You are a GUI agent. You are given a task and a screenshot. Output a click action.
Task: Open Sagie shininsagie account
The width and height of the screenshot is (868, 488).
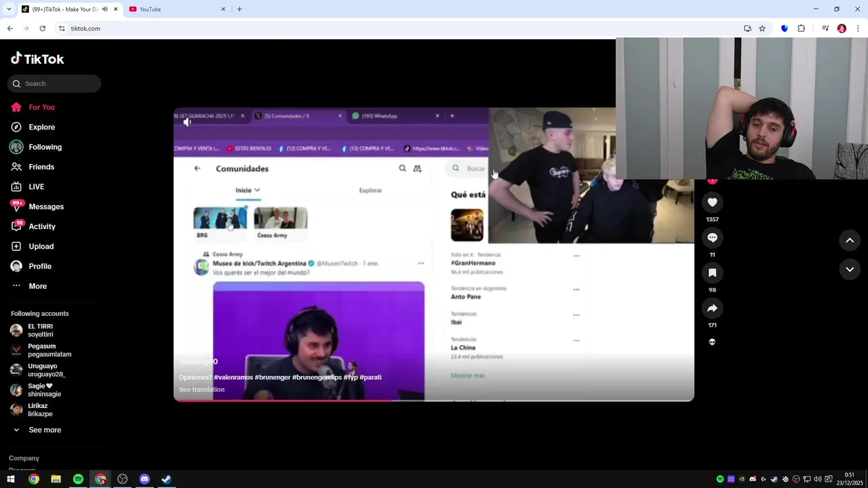(x=36, y=390)
